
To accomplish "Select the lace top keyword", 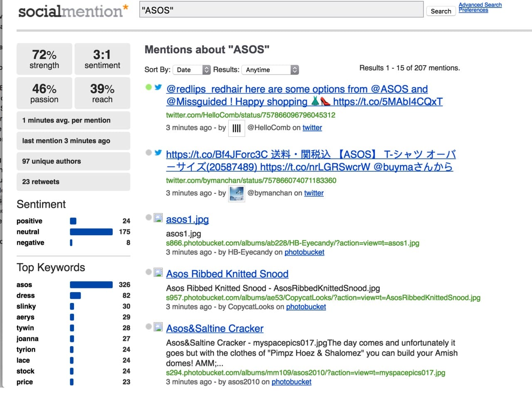I will (23, 360).
